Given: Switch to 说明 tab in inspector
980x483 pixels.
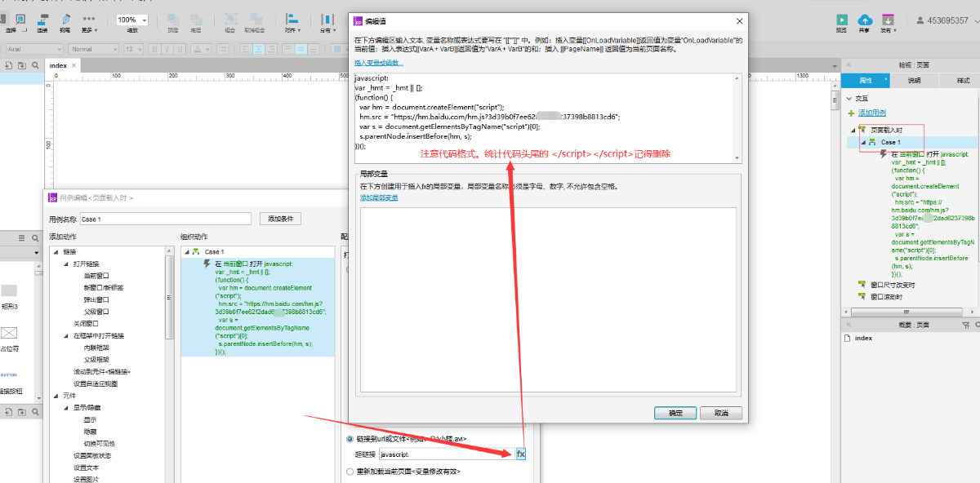Looking at the screenshot, I should 914,81.
